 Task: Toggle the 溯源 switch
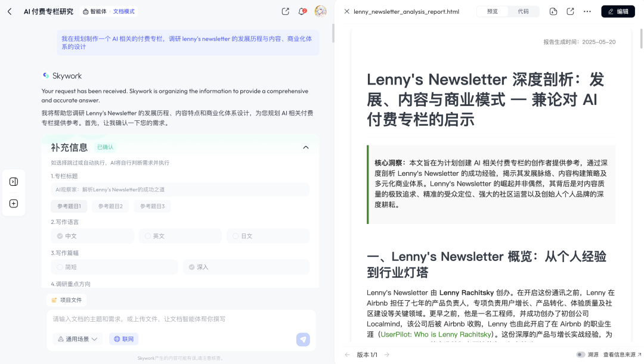(580, 354)
